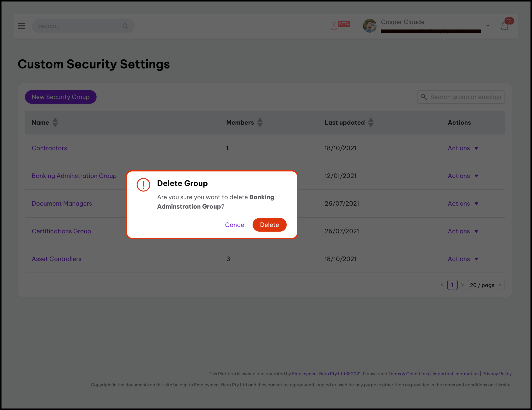
Task: Go to the next page arrow
Action: [x=462, y=285]
